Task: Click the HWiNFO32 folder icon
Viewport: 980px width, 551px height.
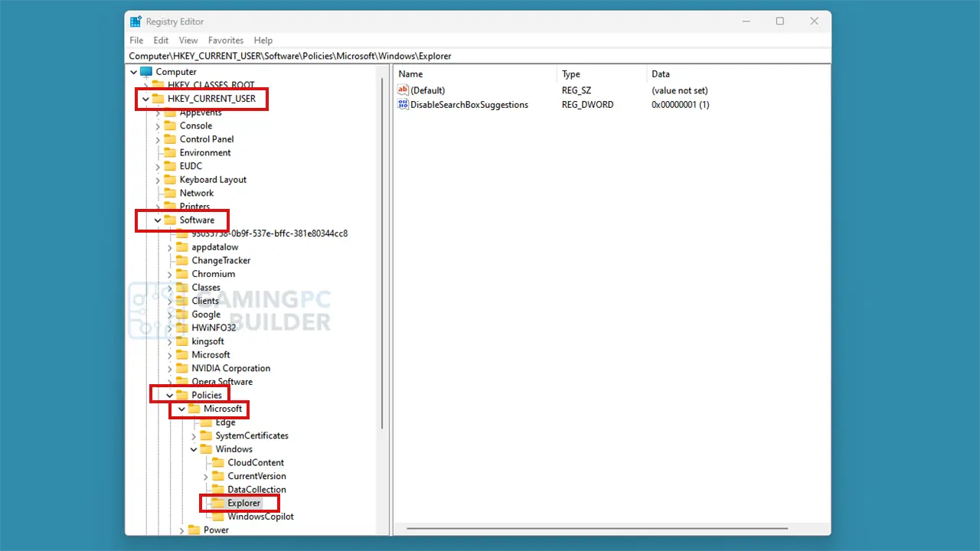Action: click(x=182, y=328)
